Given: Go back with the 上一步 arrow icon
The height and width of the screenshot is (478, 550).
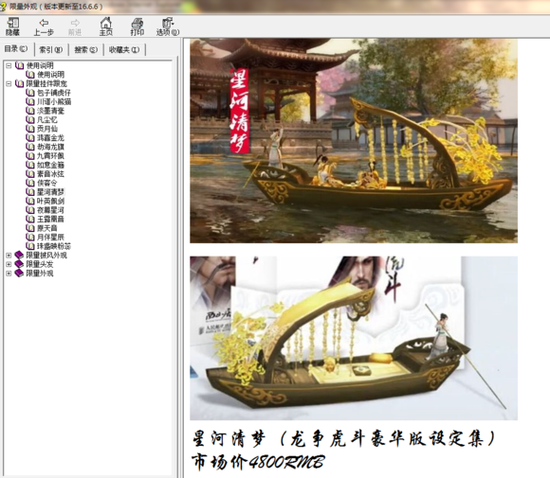Looking at the screenshot, I should [x=43, y=23].
